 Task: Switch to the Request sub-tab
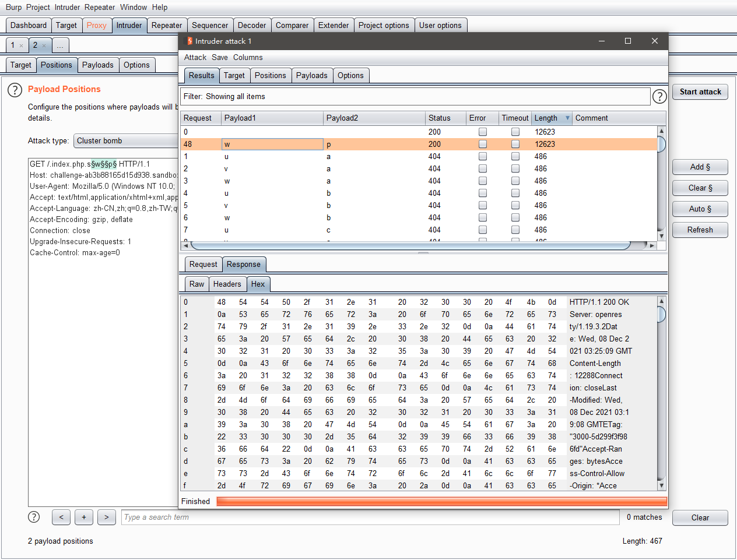click(x=203, y=264)
